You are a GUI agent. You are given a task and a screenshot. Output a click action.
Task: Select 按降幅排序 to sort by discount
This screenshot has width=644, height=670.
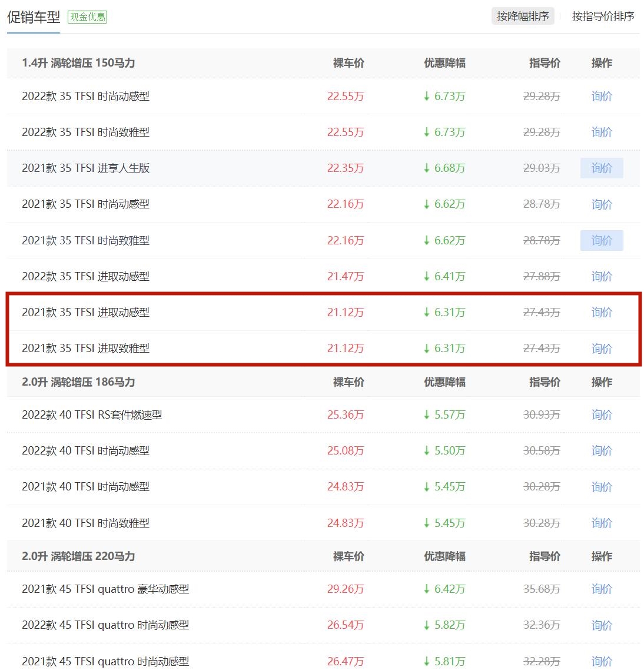coord(523,16)
